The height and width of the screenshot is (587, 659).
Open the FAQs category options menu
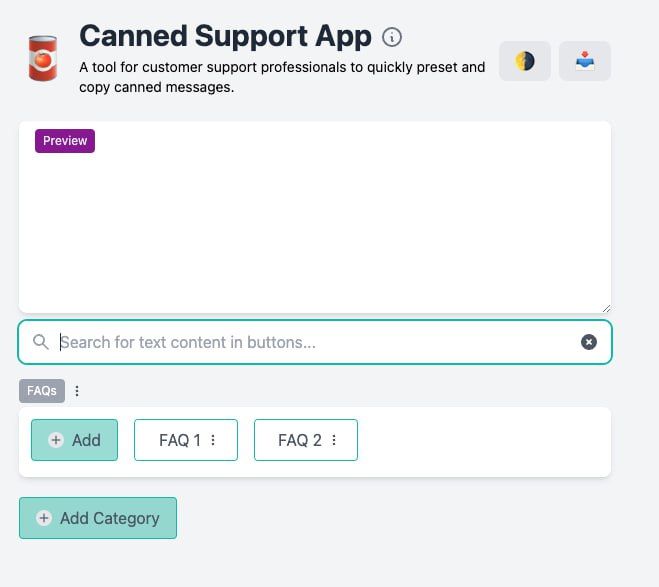(77, 391)
